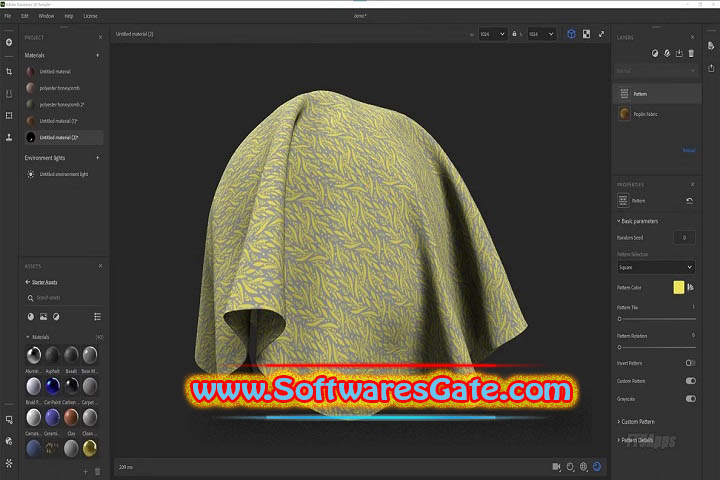
Task: Click the import layer icon in Layers panel
Action: [679, 53]
